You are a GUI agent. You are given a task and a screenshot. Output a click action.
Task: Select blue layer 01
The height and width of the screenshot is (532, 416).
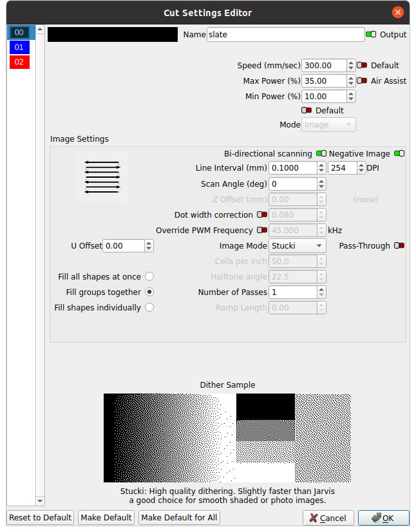point(19,47)
